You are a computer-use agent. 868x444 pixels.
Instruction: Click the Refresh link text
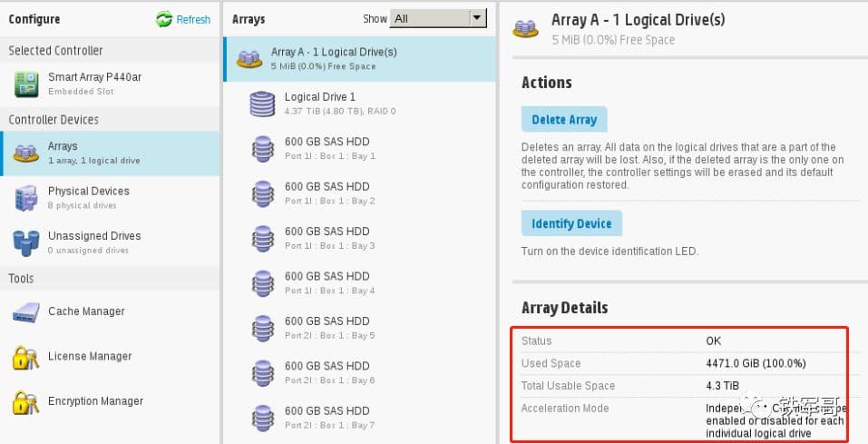(x=193, y=19)
